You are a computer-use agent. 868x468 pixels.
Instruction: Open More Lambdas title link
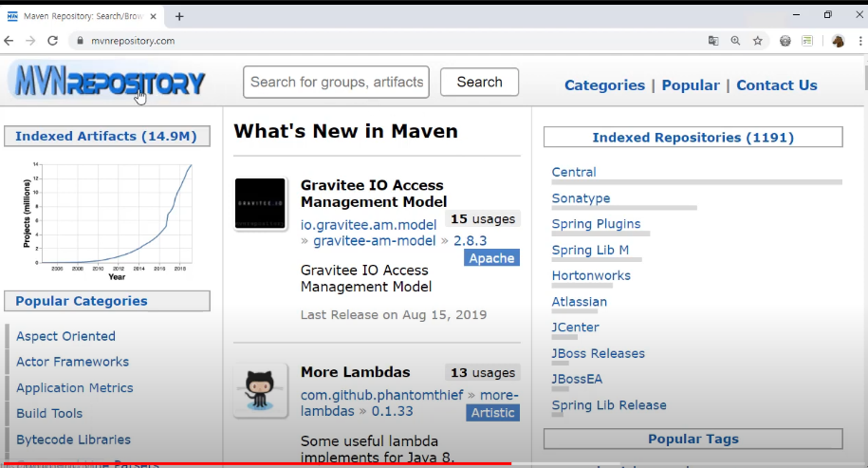pyautogui.click(x=356, y=372)
